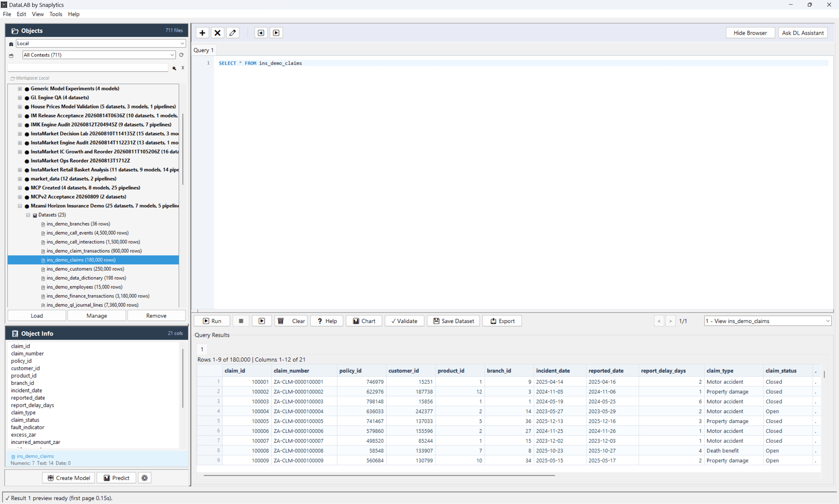This screenshot has width=839, height=504.
Task: Show the previous result with the < arrow
Action: click(659, 321)
